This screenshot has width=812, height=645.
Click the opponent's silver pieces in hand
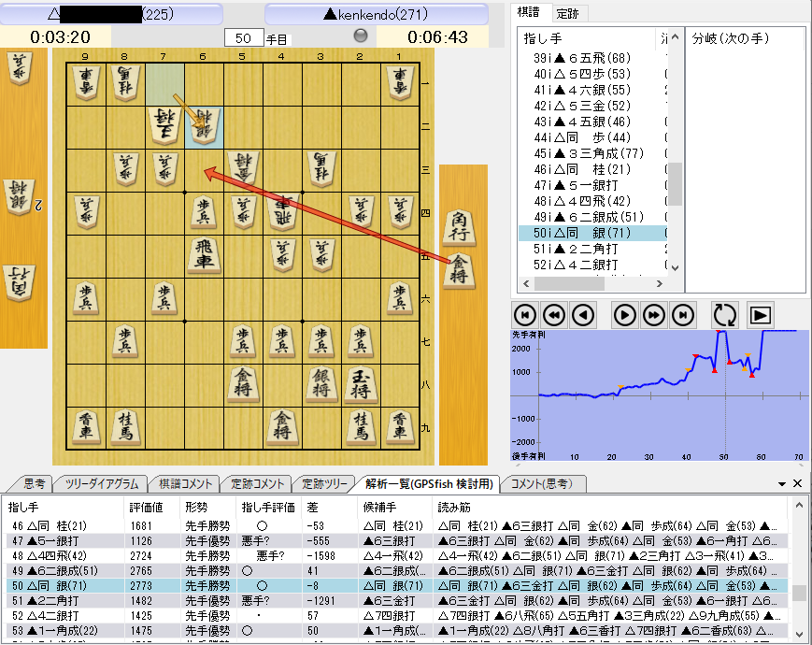click(21, 197)
